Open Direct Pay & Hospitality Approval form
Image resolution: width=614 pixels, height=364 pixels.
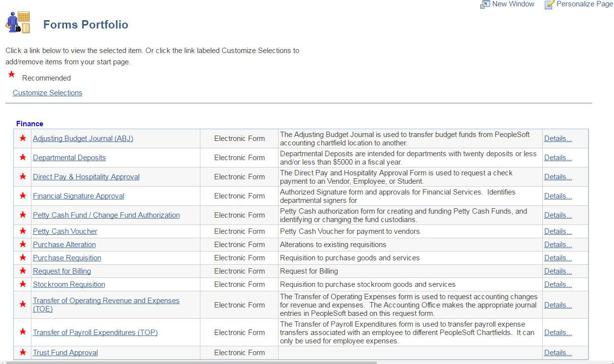pyautogui.click(x=86, y=177)
